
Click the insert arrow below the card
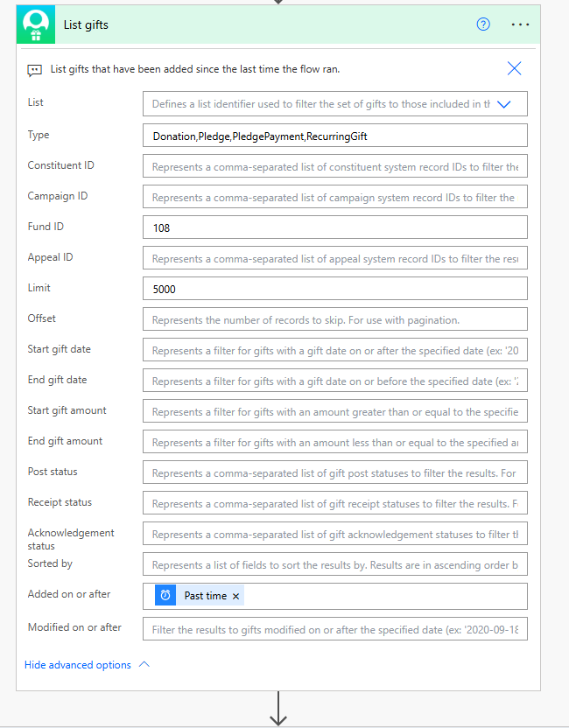pyautogui.click(x=277, y=716)
